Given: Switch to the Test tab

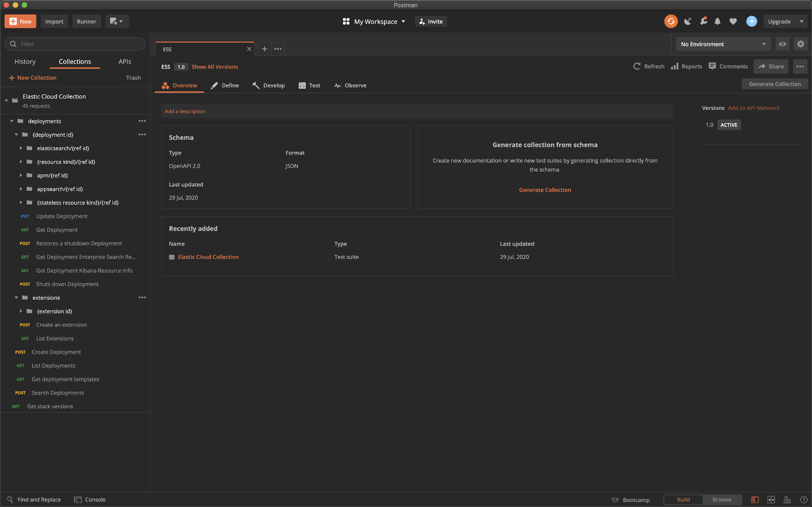Looking at the screenshot, I should (x=310, y=85).
